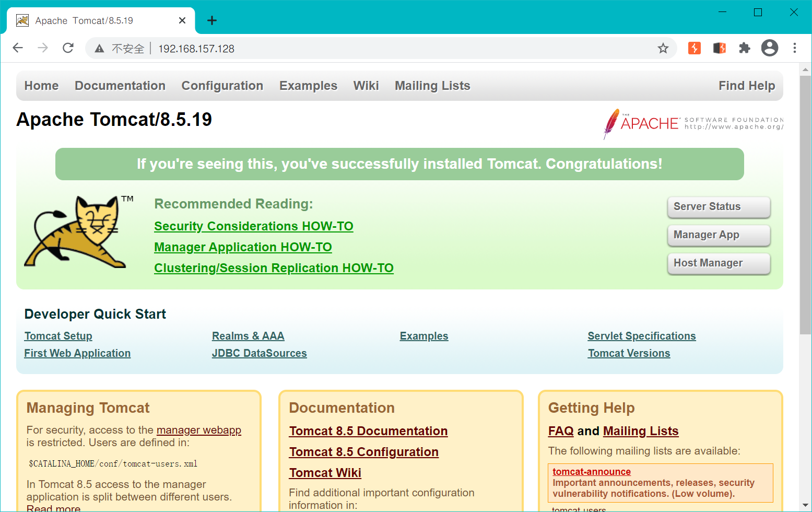Click the browser forward arrow
Image resolution: width=812 pixels, height=512 pixels.
click(x=43, y=48)
